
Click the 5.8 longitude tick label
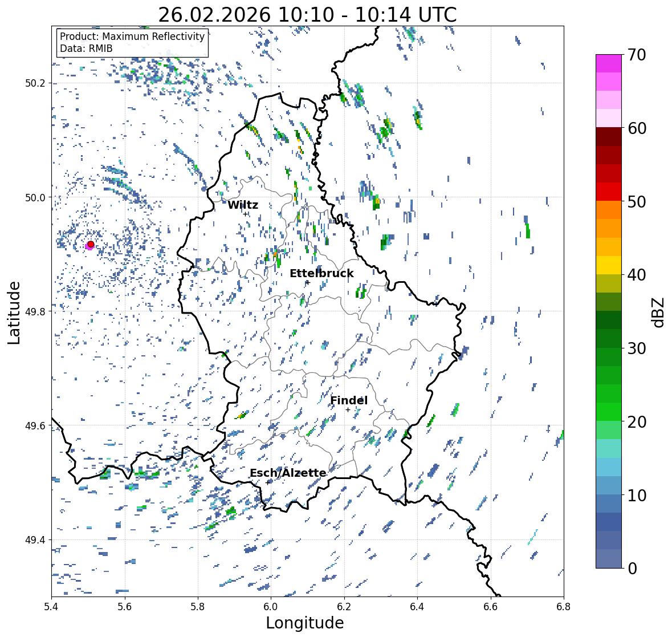[198, 607]
